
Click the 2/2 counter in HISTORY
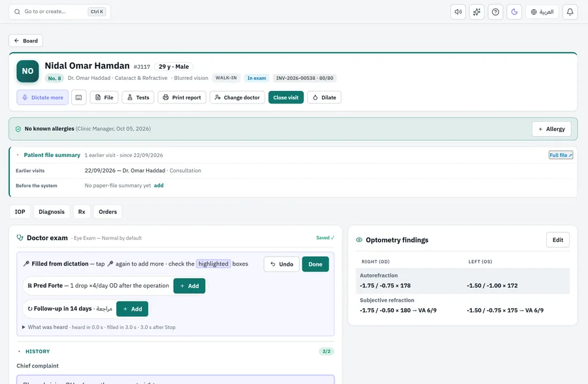pos(327,351)
